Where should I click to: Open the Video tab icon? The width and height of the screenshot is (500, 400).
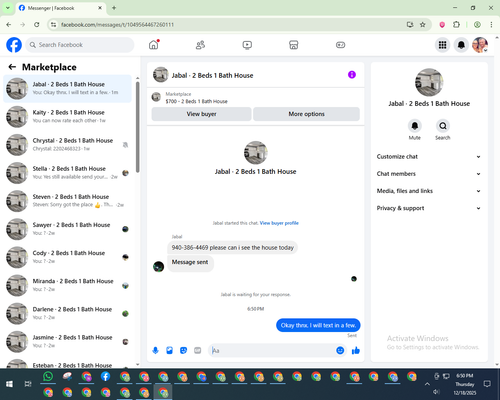pyautogui.click(x=247, y=45)
